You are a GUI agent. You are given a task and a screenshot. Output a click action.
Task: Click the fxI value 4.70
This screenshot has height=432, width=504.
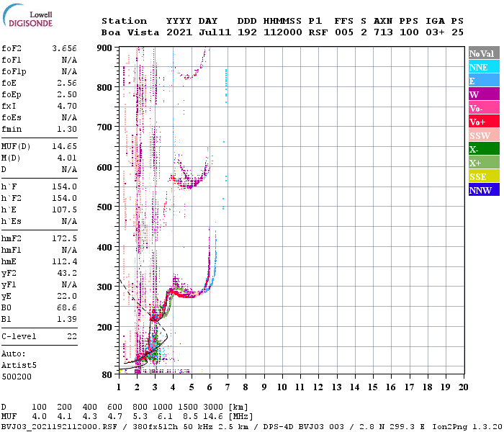point(67,106)
